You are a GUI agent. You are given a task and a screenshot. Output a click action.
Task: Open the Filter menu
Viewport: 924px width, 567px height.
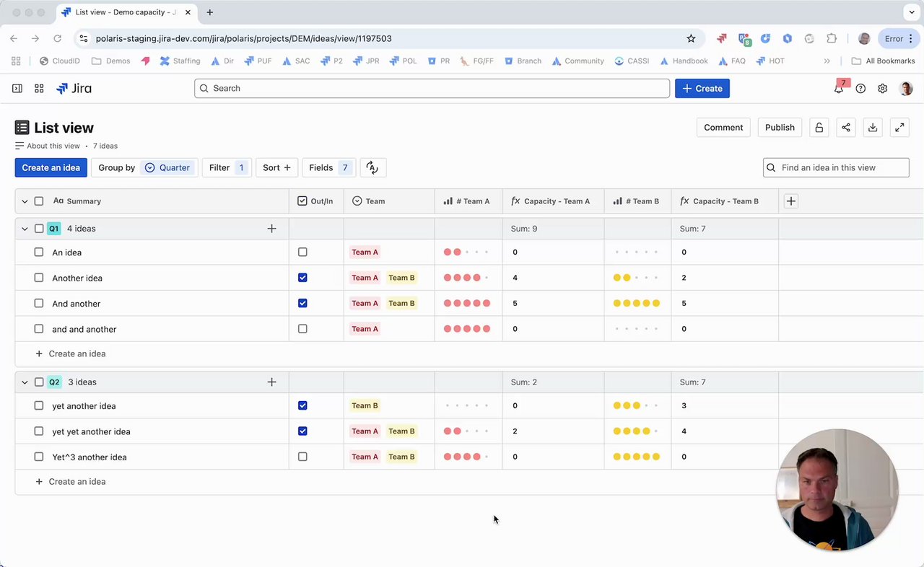227,167
